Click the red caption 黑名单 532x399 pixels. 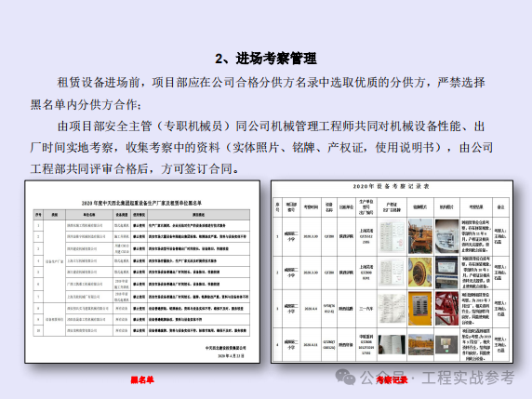[142, 380]
